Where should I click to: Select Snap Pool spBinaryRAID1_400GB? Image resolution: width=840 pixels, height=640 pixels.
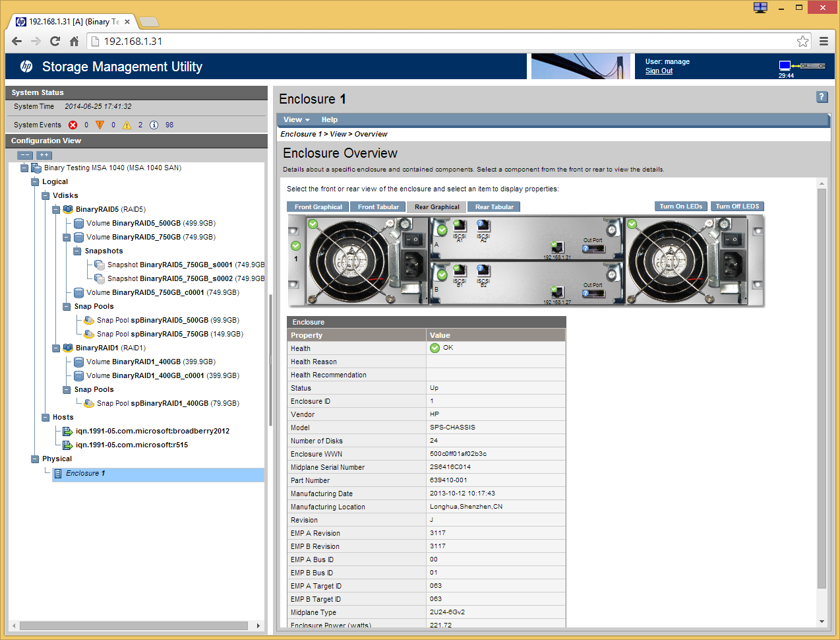point(167,403)
